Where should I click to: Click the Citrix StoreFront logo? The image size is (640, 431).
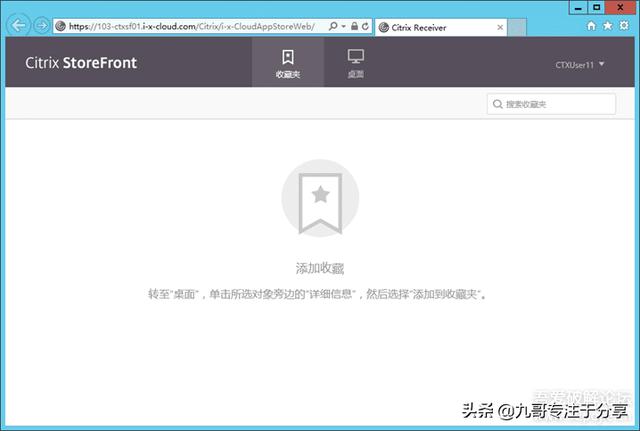[81, 63]
